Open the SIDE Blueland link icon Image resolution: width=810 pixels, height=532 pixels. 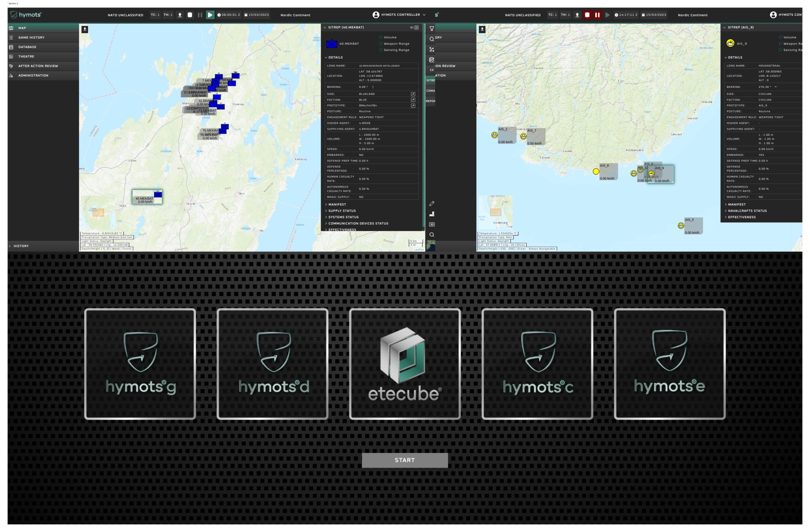pyautogui.click(x=413, y=94)
